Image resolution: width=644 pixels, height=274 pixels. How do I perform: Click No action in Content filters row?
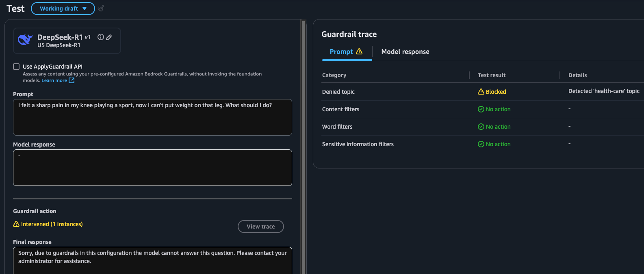[x=498, y=109]
